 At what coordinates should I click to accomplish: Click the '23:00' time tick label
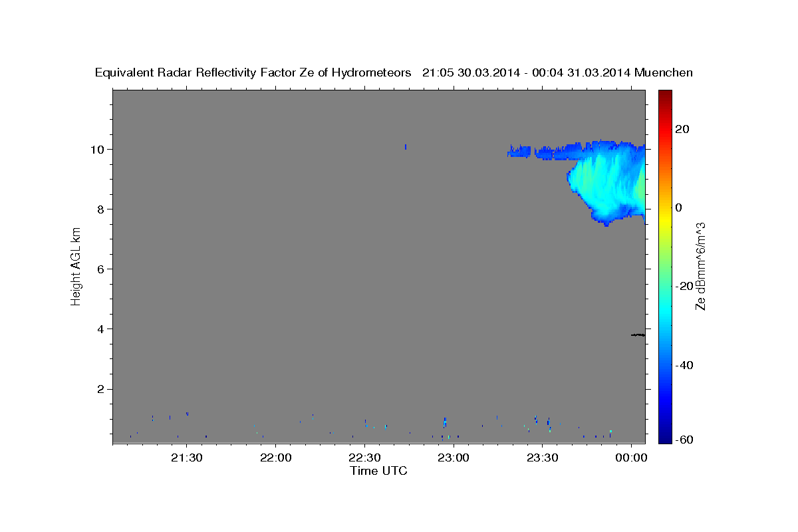(454, 458)
